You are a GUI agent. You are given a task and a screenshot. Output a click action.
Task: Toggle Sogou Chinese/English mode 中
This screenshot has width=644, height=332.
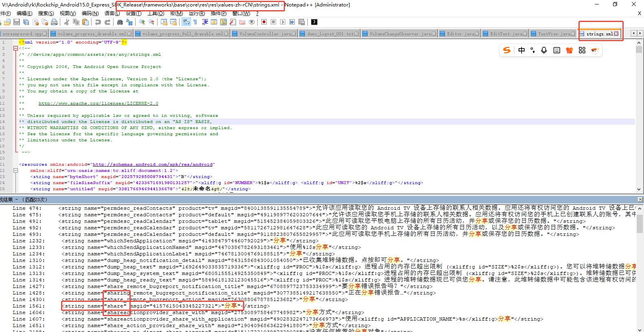click(521, 50)
